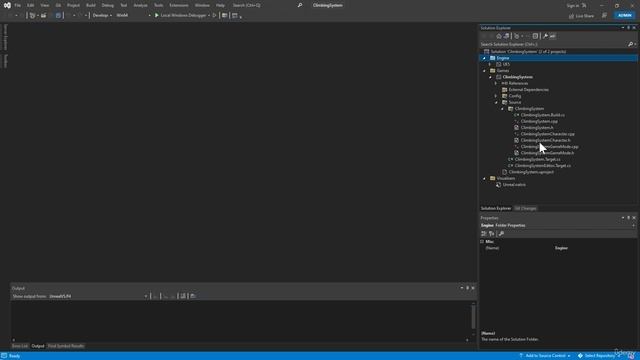Start Local Windows Debugger with green play
The image size is (640, 360).
[181, 15]
